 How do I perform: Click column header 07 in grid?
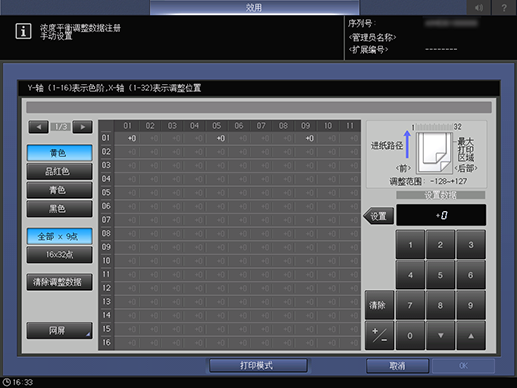(x=261, y=126)
